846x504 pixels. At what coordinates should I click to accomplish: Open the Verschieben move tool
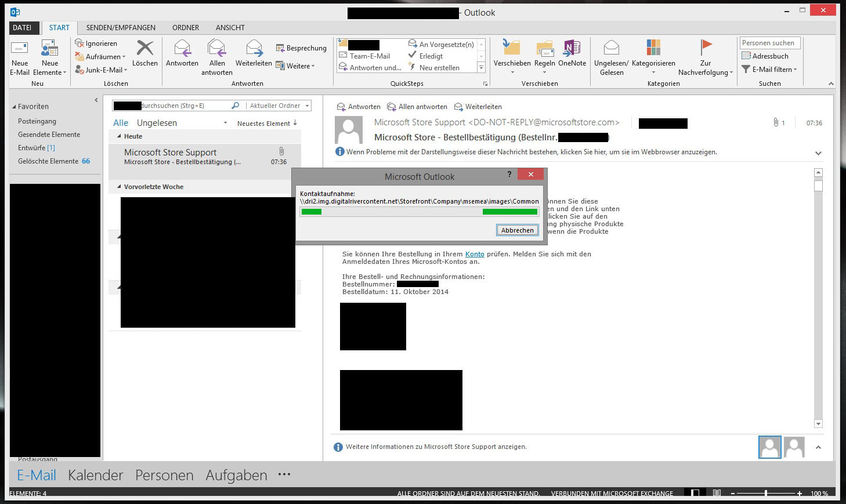(512, 57)
